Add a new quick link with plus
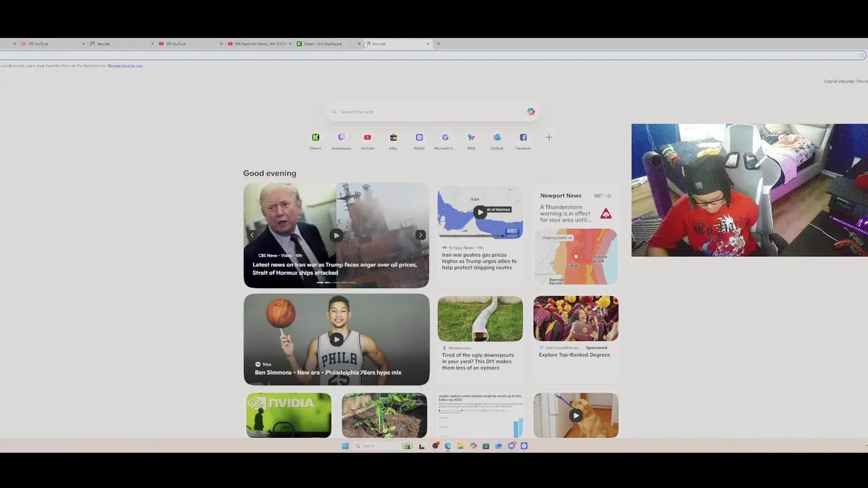868x488 pixels. (549, 138)
